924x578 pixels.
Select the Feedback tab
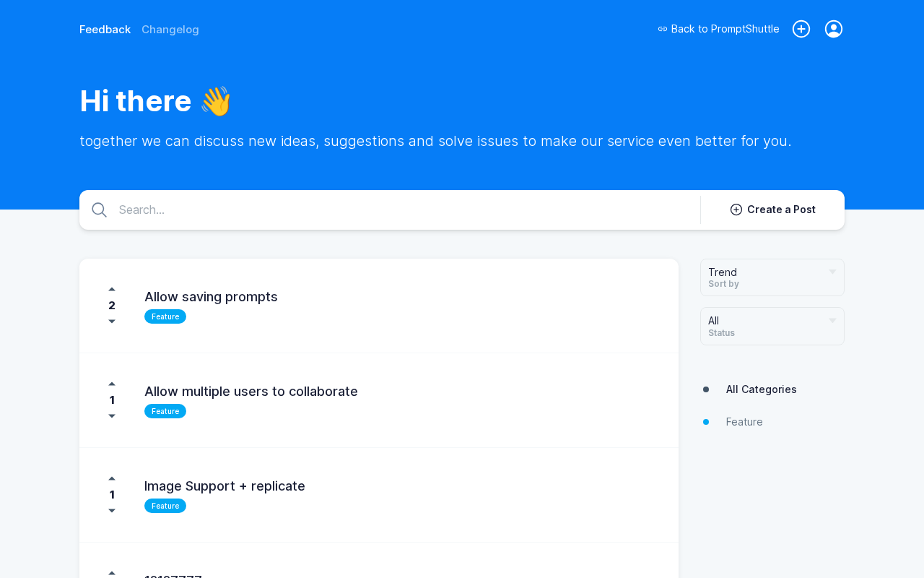point(105,30)
